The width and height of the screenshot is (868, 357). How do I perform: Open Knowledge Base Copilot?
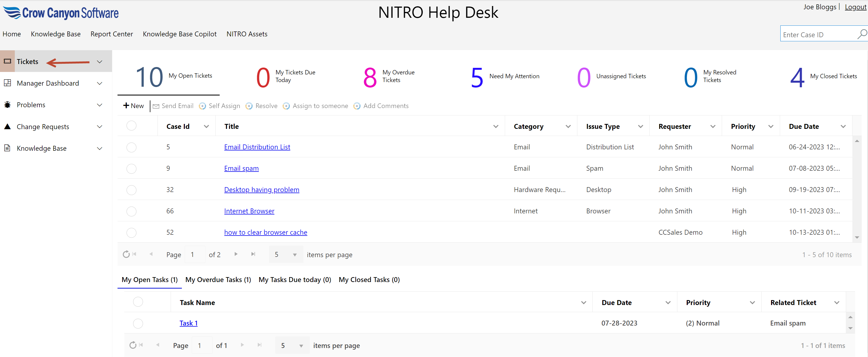(180, 34)
